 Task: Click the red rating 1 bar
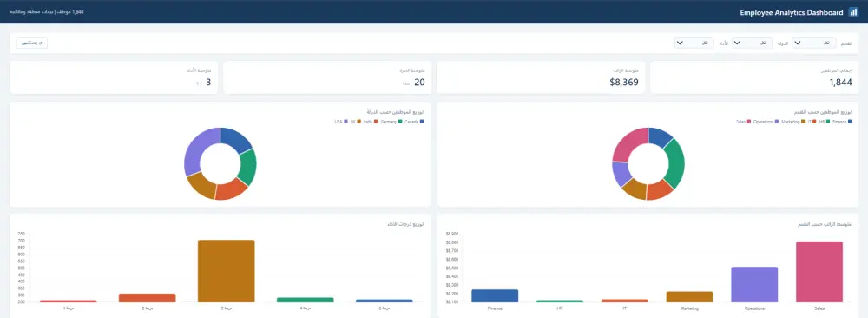coord(68,301)
